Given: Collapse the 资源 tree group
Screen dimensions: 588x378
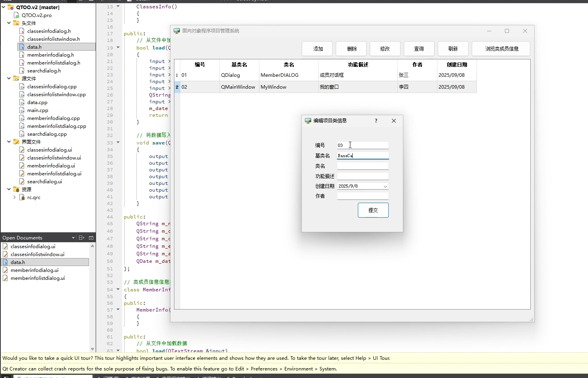Looking at the screenshot, I should click(x=9, y=189).
